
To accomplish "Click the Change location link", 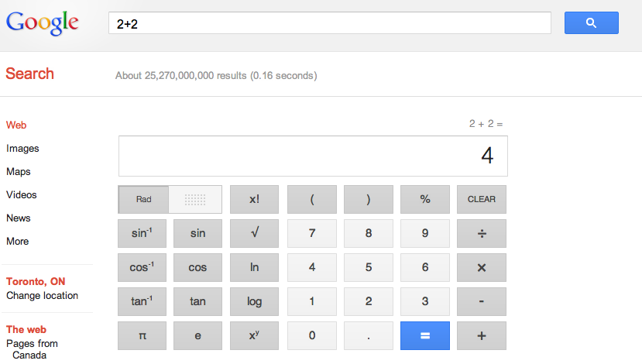I will 42,295.
